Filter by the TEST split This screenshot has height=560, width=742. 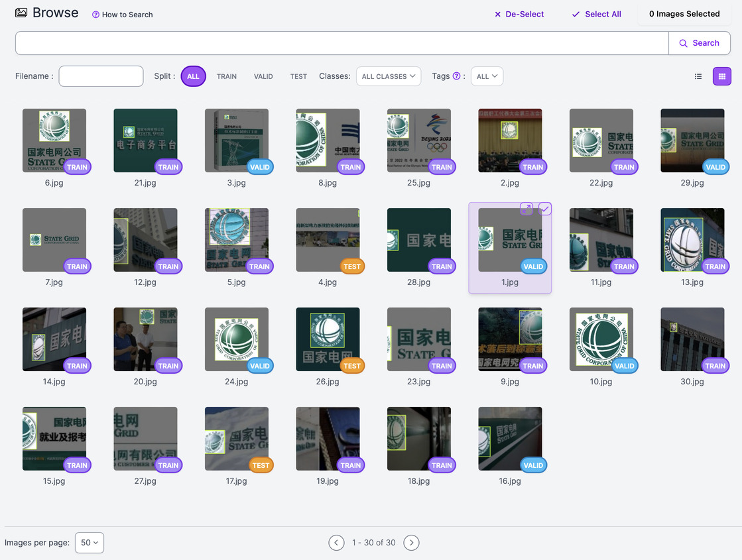pyautogui.click(x=298, y=76)
